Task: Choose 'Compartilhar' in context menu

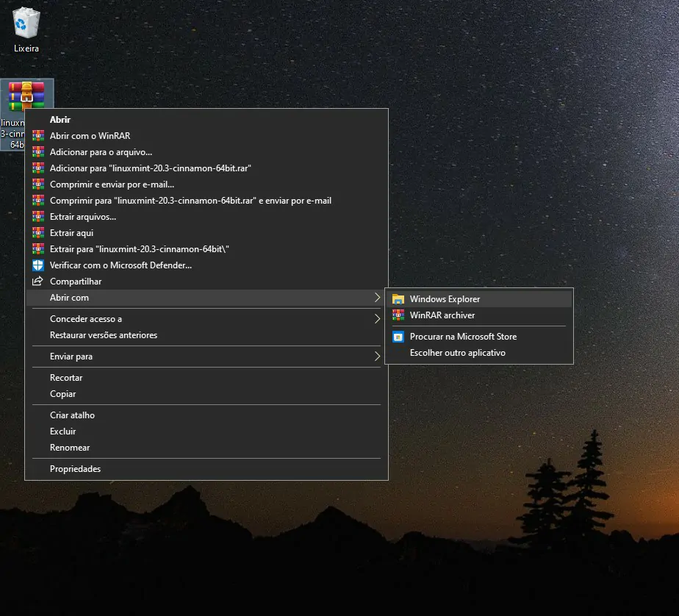Action: (206, 281)
